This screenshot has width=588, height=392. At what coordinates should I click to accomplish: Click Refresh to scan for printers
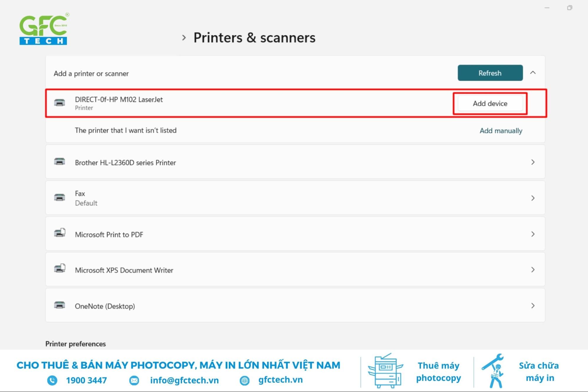pyautogui.click(x=490, y=73)
